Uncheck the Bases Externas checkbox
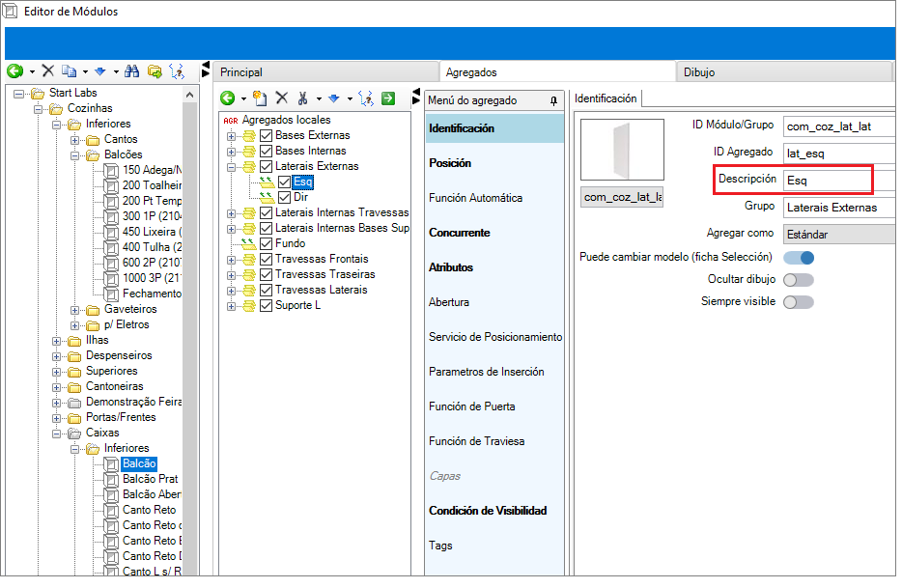 pyautogui.click(x=266, y=136)
